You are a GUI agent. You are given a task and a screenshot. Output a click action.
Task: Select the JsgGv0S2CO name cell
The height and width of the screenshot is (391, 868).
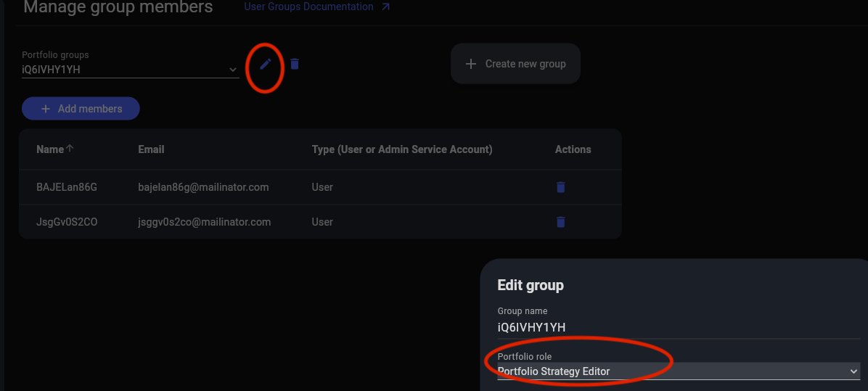tap(67, 222)
